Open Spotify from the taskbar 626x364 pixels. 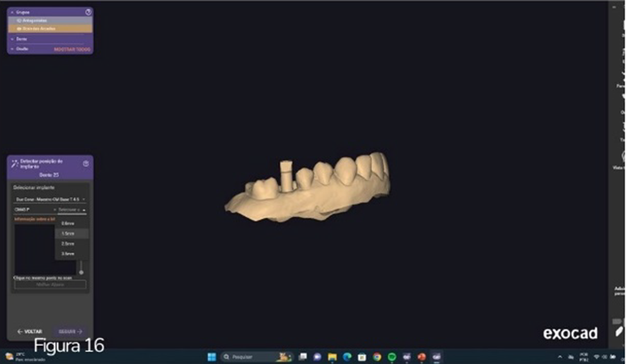tap(392, 357)
